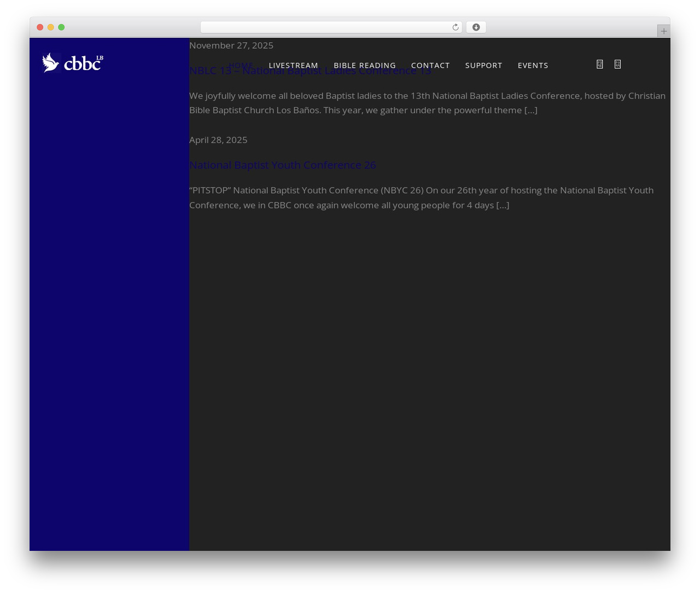Screen dimensions: 700x593
Task: Click the F39E glyph icon in header
Action: tap(599, 64)
